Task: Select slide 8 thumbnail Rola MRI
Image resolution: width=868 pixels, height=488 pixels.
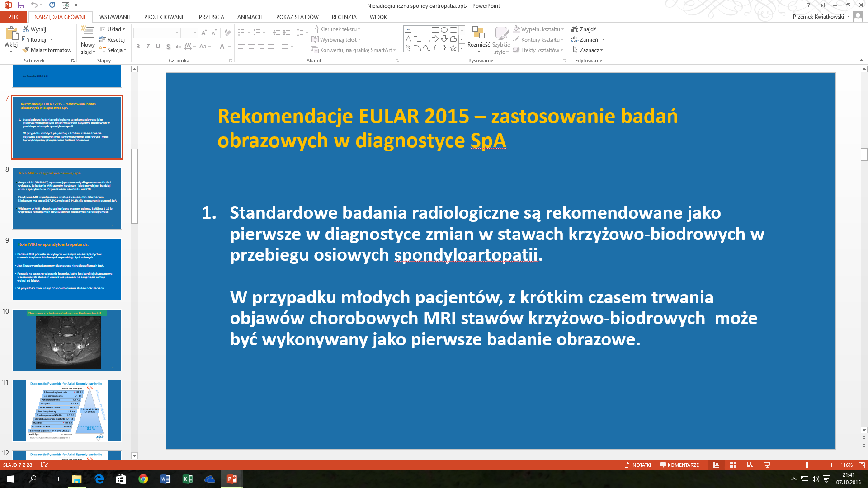Action: click(x=67, y=198)
